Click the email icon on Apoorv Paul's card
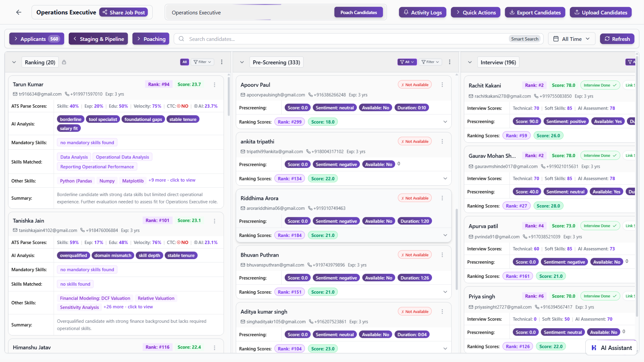 (243, 95)
